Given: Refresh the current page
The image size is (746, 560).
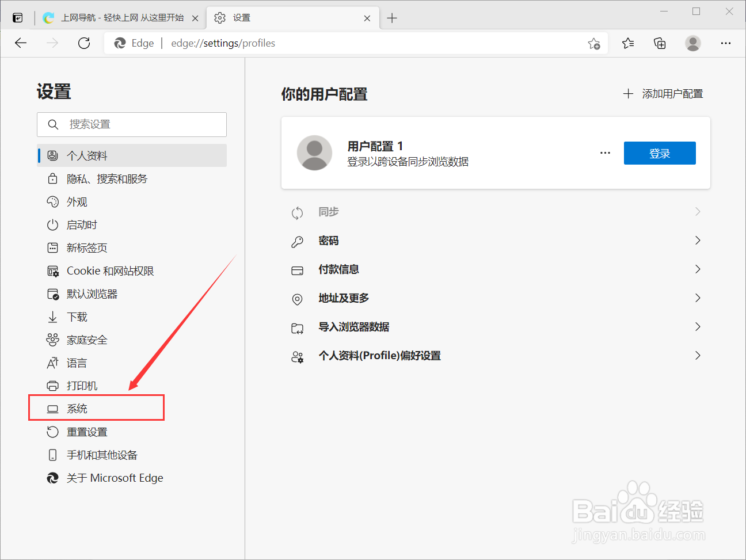Looking at the screenshot, I should (x=84, y=43).
